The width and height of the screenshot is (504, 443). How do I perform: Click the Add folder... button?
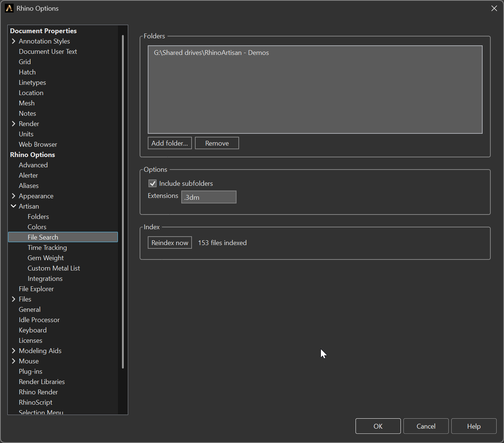click(170, 143)
